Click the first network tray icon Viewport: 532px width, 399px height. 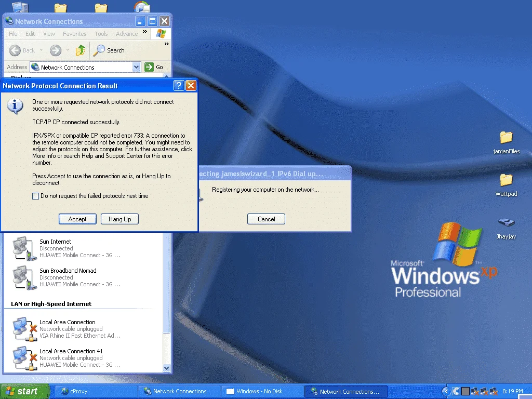(475, 391)
